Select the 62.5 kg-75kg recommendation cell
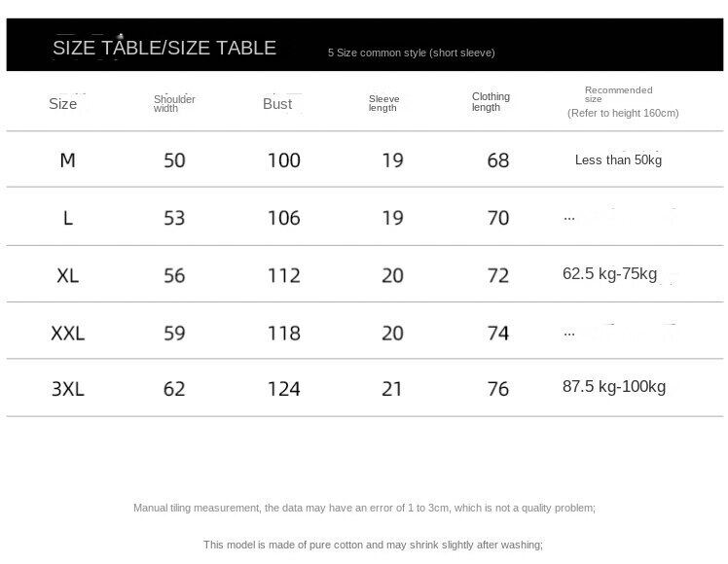 pyautogui.click(x=609, y=274)
